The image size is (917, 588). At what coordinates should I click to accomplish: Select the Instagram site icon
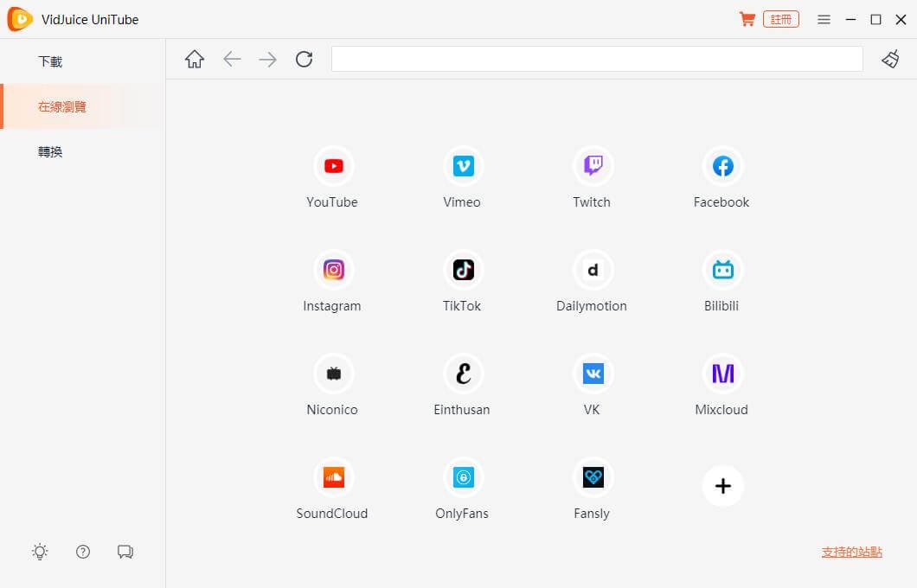[x=333, y=270]
